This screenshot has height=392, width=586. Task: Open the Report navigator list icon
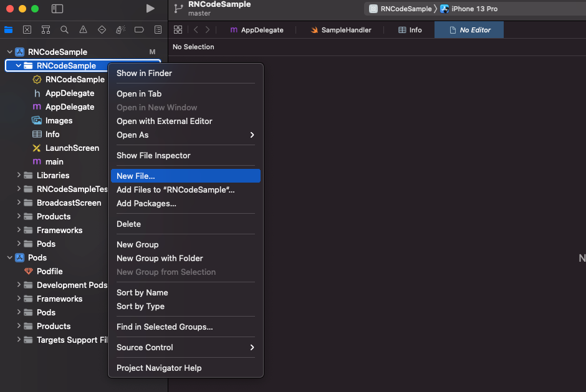pyautogui.click(x=158, y=29)
